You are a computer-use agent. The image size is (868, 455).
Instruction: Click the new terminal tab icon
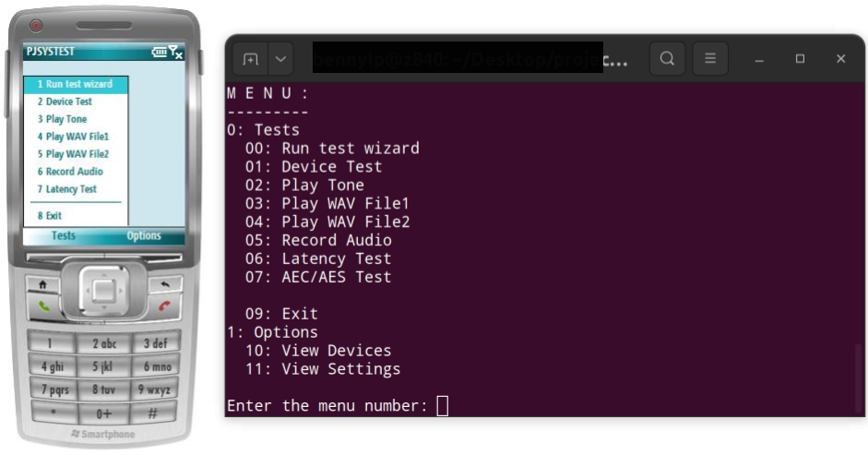pyautogui.click(x=250, y=59)
